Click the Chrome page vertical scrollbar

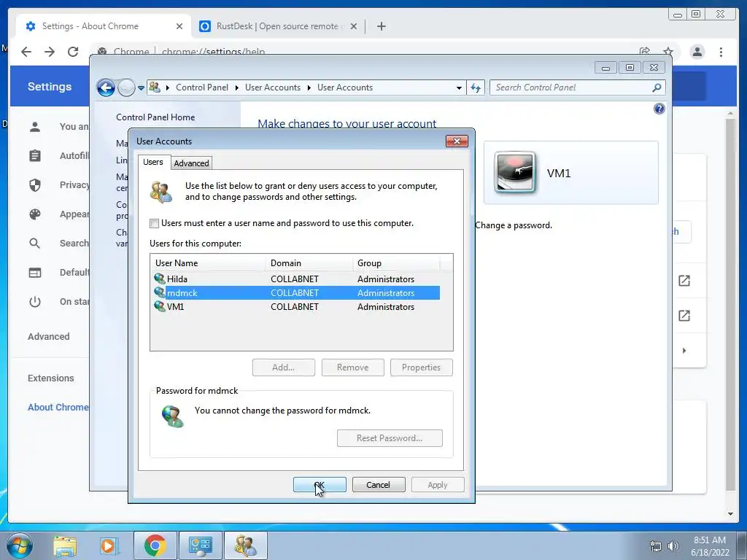tap(730, 305)
